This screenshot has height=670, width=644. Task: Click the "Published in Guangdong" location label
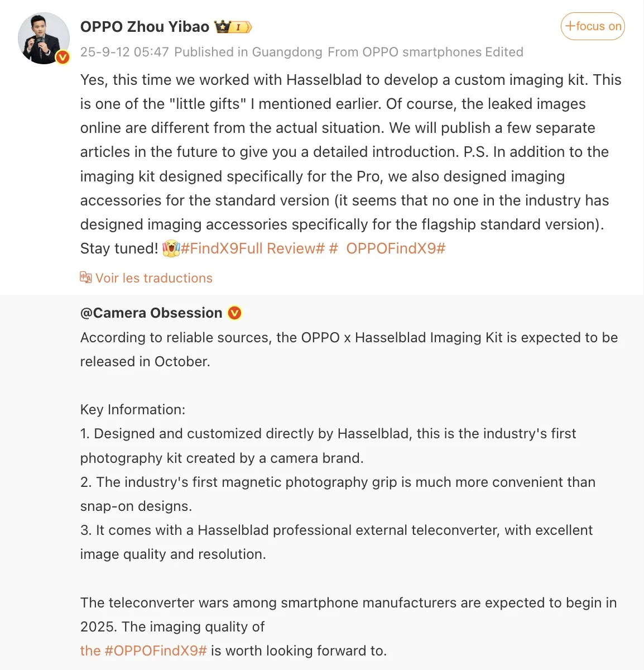[248, 52]
